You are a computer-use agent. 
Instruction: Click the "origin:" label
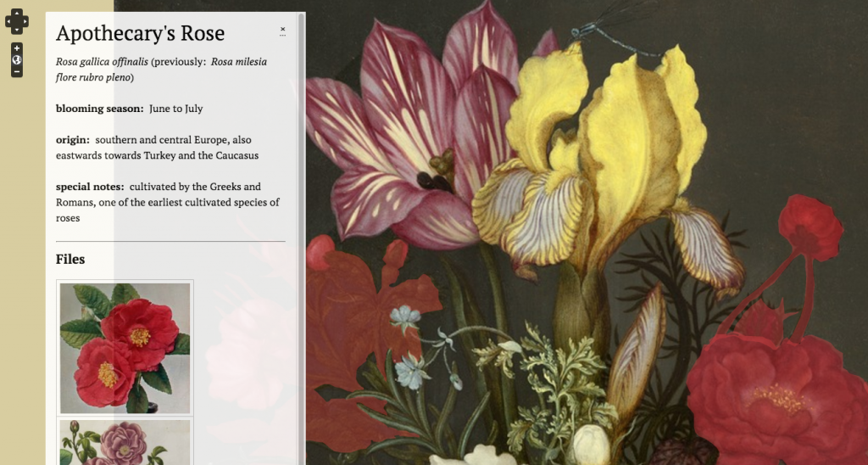click(x=73, y=140)
